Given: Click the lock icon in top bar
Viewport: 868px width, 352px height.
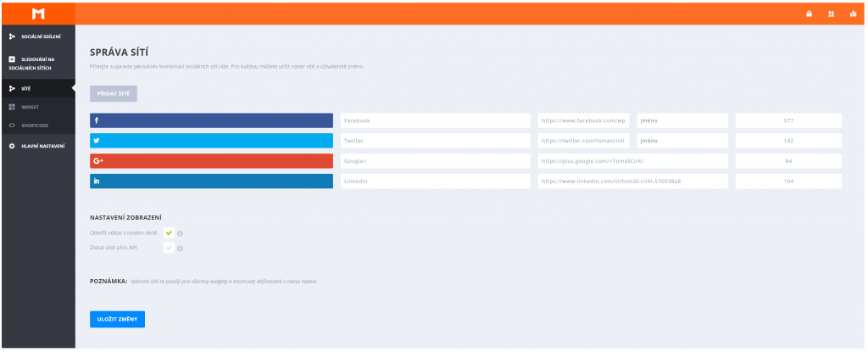Looking at the screenshot, I should tap(809, 14).
